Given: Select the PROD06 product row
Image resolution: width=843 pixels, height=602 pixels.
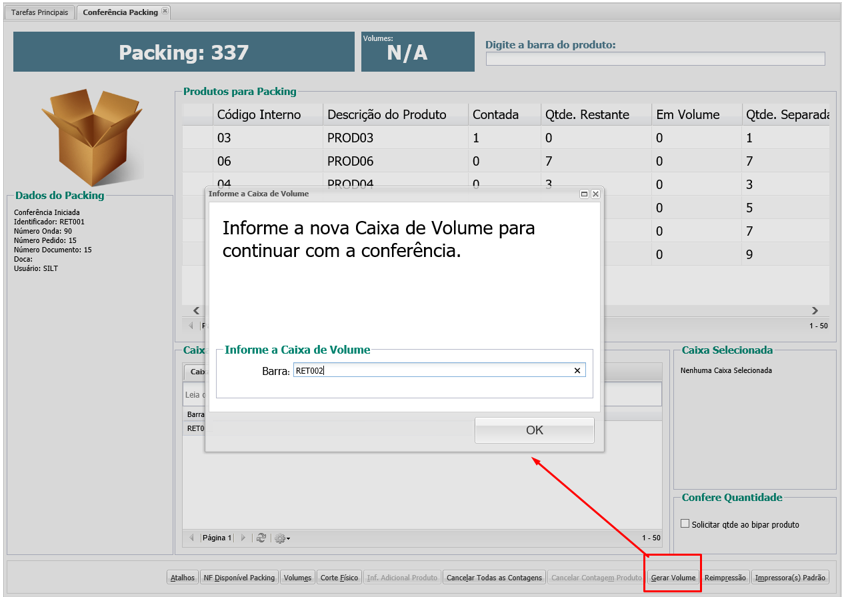Looking at the screenshot, I should point(506,161).
